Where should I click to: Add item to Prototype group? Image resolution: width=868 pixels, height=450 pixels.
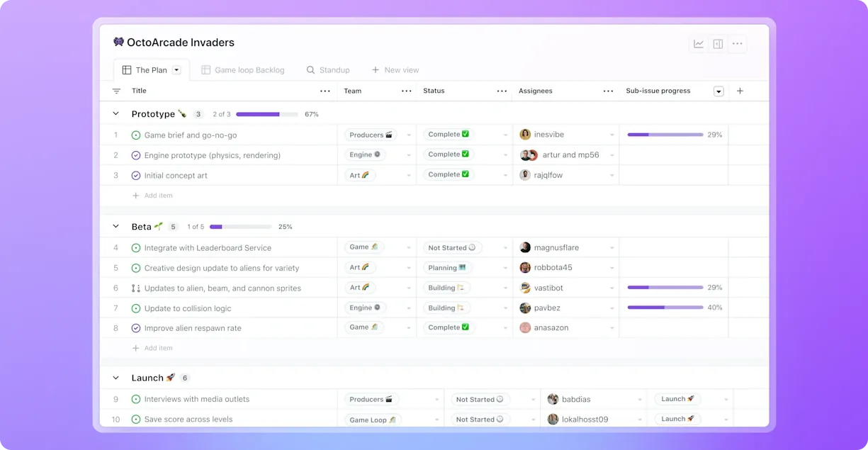(x=152, y=196)
